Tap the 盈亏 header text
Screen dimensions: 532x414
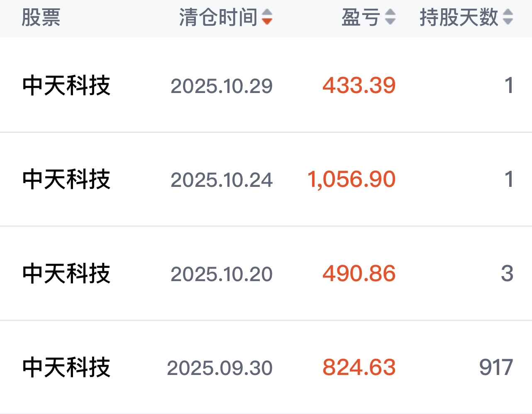tap(361, 18)
